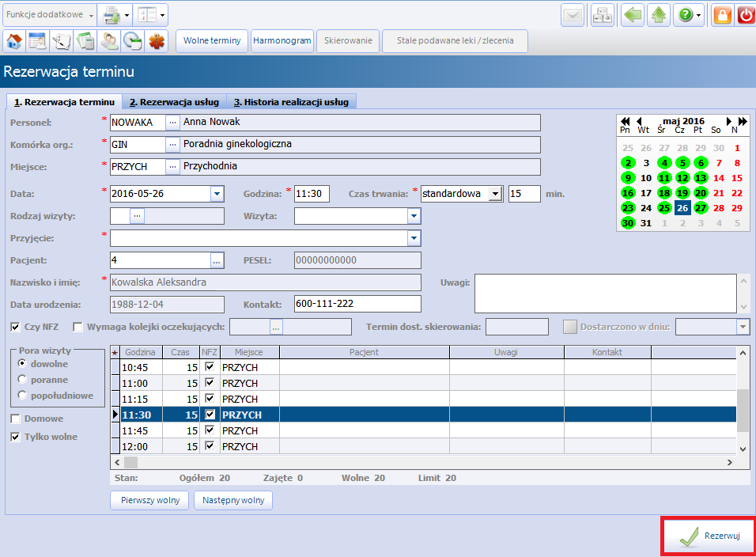Click the green double up arrow icon
This screenshot has height=557, width=756.
pos(659,16)
